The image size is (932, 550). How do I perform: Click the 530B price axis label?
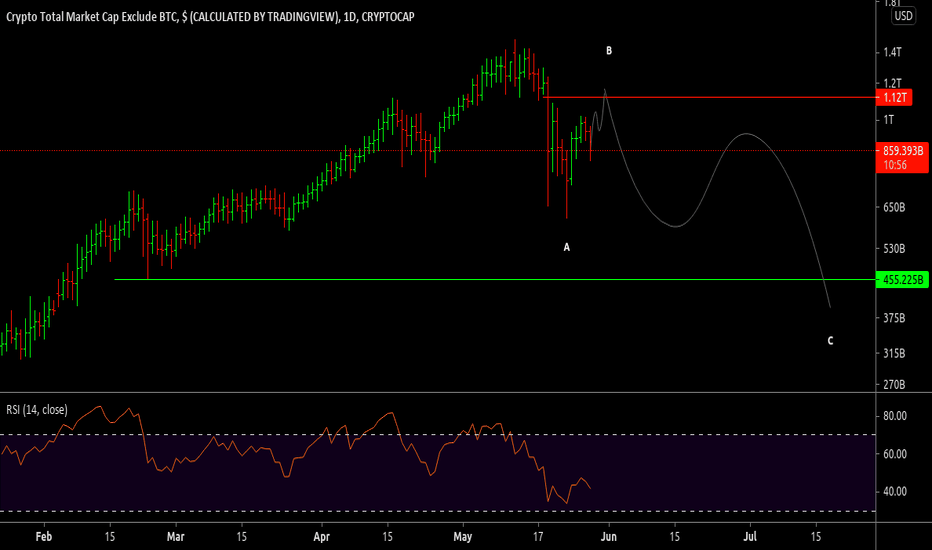click(x=894, y=249)
